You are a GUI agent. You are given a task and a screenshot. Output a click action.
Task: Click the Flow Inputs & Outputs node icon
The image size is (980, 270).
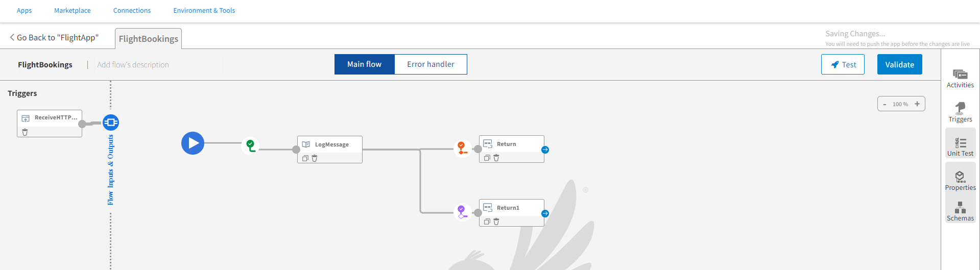pyautogui.click(x=111, y=122)
